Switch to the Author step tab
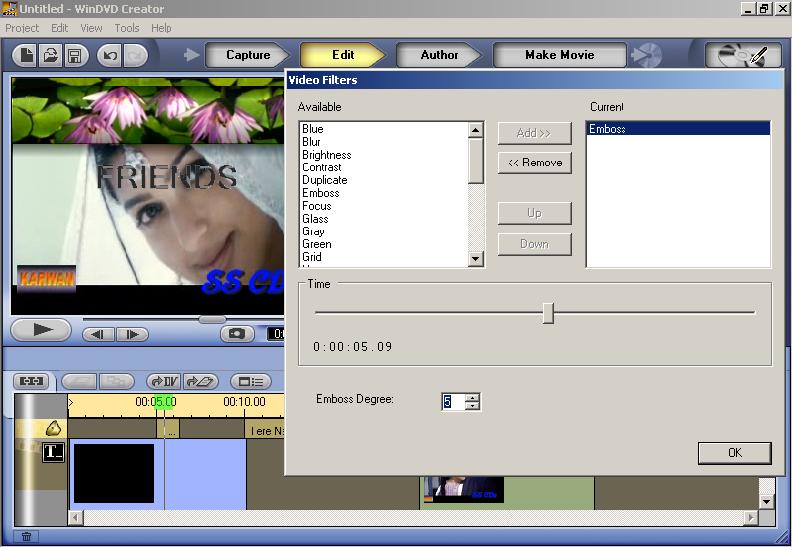This screenshot has height=547, width=792. click(439, 55)
